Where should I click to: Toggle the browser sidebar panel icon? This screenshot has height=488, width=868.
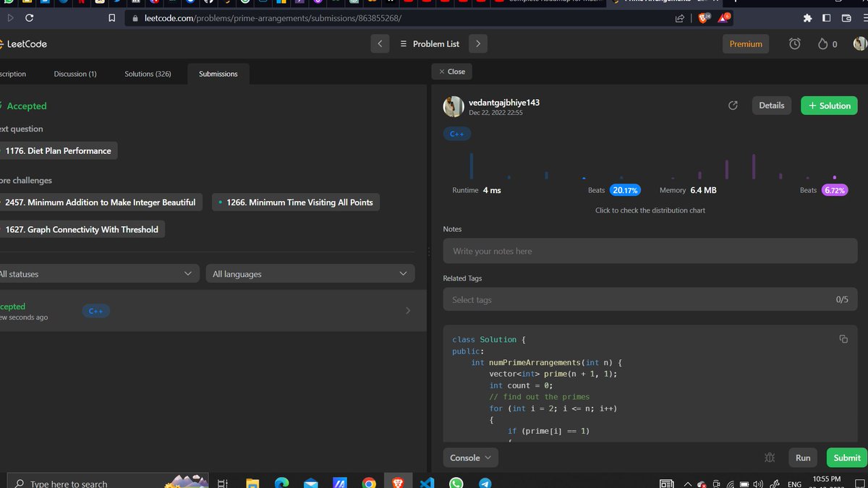827,18
